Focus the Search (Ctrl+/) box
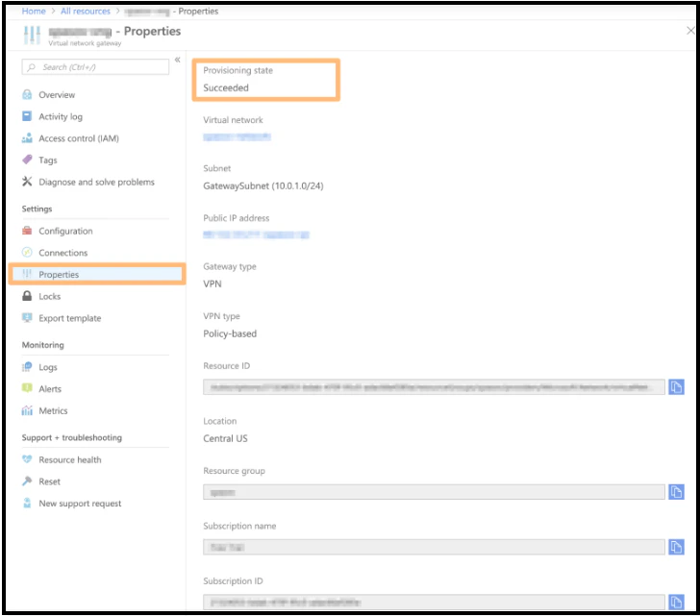 95,67
